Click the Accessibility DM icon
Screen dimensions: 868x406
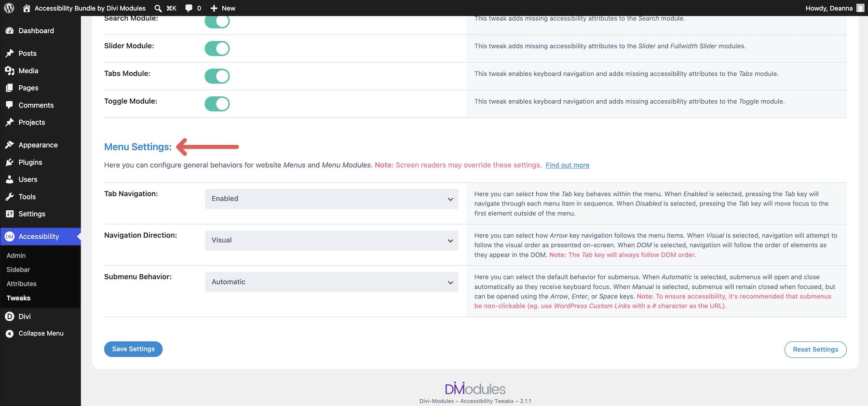pos(10,237)
